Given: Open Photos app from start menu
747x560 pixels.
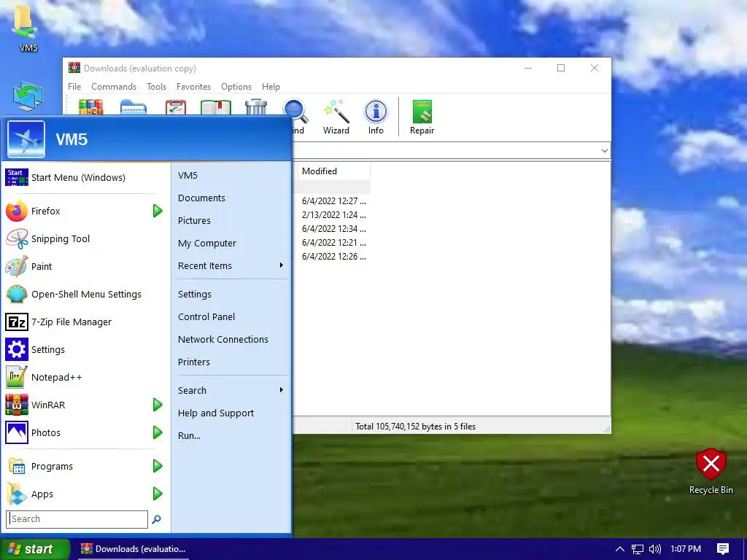Looking at the screenshot, I should coord(46,432).
